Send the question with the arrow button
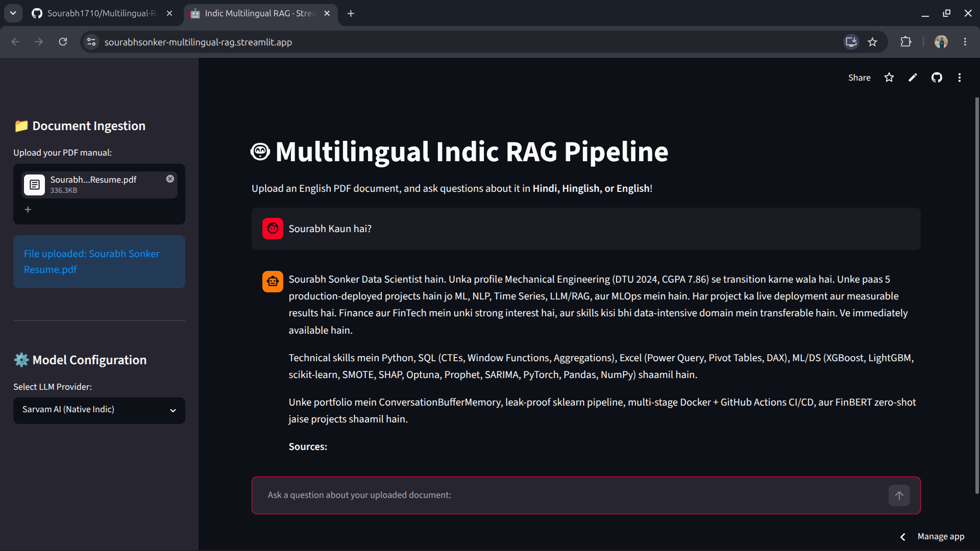 [x=899, y=495]
